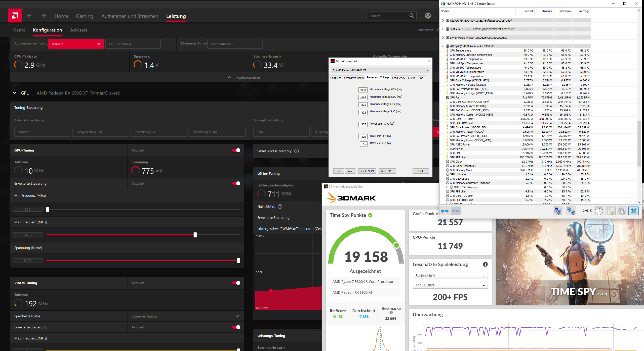Click the globe web browser icon
644x351 pixels.
[428, 16]
